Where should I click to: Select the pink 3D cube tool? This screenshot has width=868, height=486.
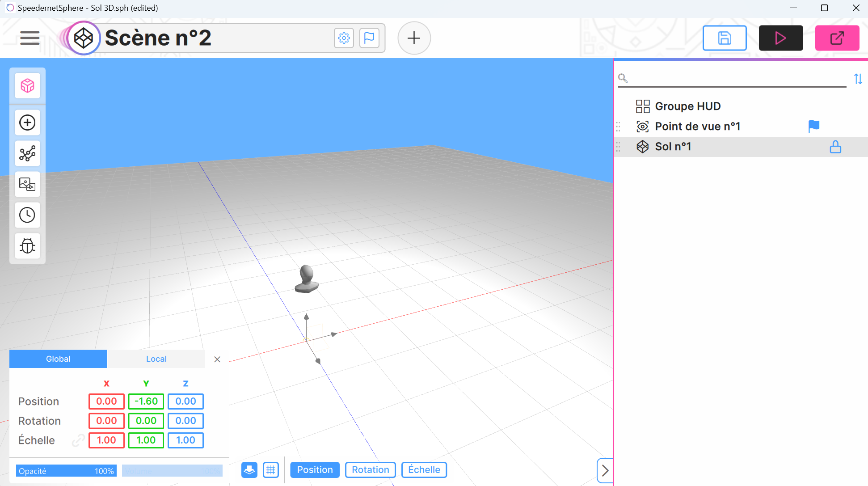27,85
